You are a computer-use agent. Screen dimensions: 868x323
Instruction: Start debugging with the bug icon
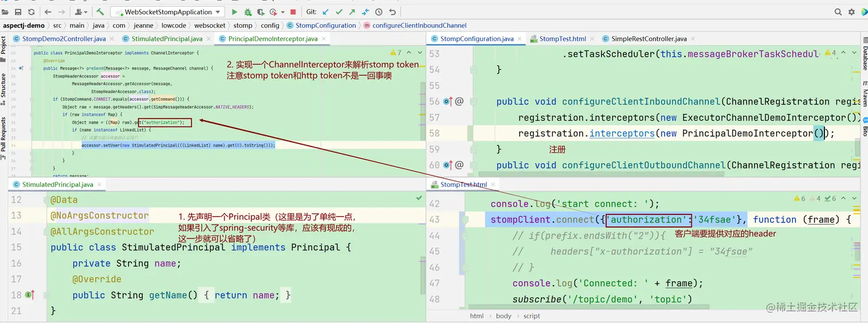tap(248, 12)
